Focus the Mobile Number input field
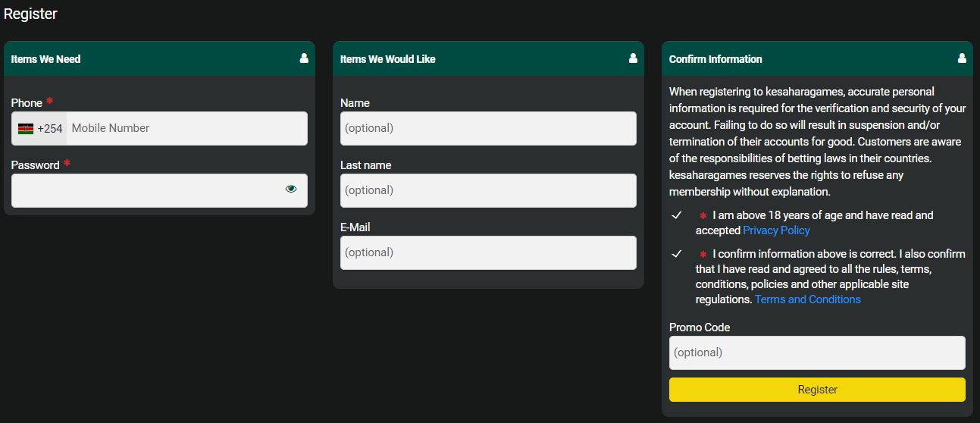 click(186, 129)
